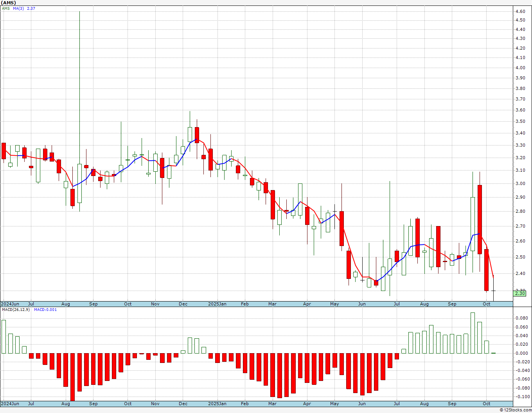The width and height of the screenshot is (532, 413).
Task: Click the 4.00 price axis label
Action: 520,68
